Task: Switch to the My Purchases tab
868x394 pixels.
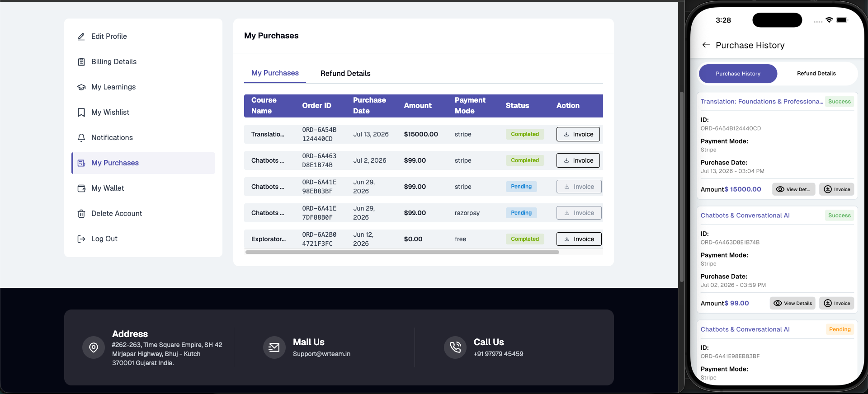Action: (275, 73)
